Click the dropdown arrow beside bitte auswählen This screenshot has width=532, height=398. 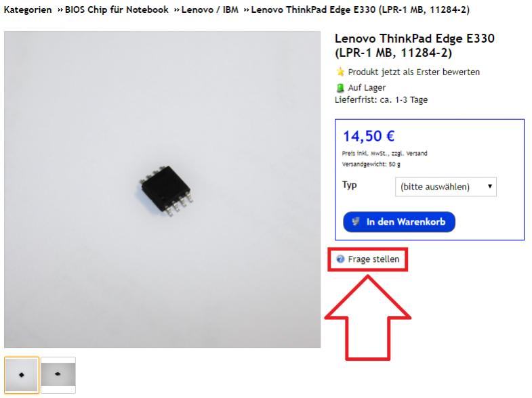489,186
